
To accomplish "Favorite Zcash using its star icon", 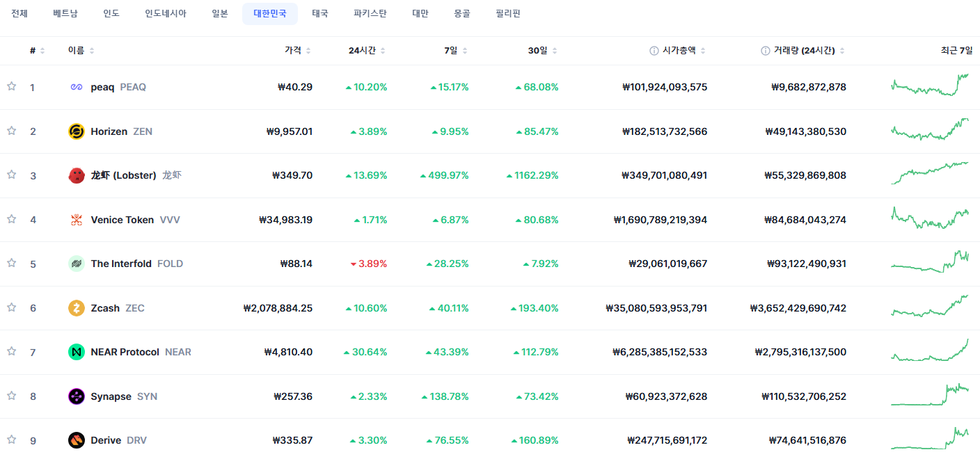I will click(11, 307).
